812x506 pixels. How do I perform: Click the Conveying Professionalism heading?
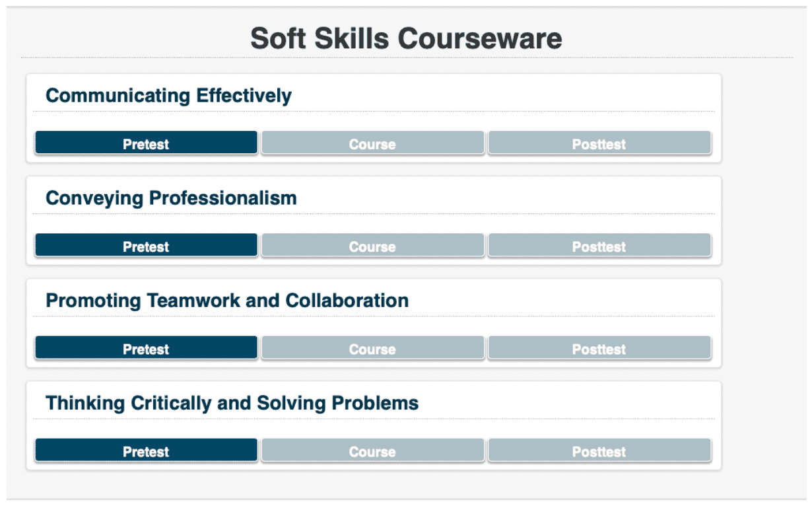point(171,198)
